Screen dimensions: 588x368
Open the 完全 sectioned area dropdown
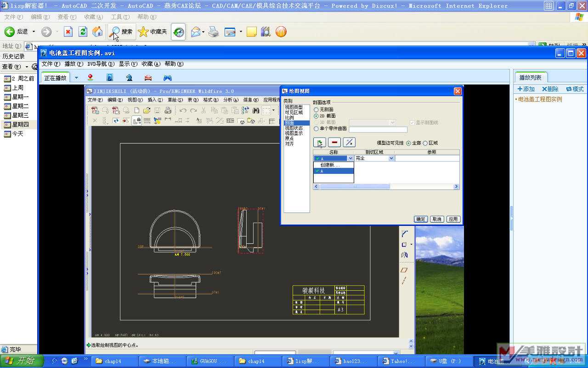click(391, 158)
